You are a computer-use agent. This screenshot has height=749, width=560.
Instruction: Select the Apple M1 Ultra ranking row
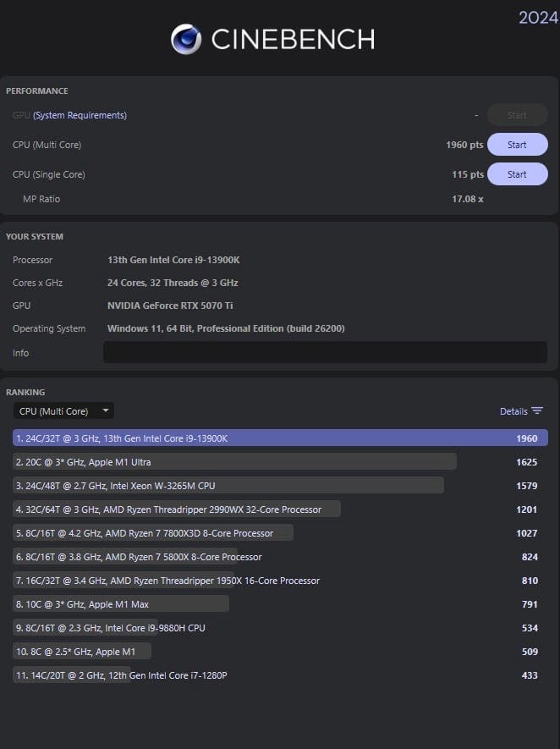click(x=235, y=462)
